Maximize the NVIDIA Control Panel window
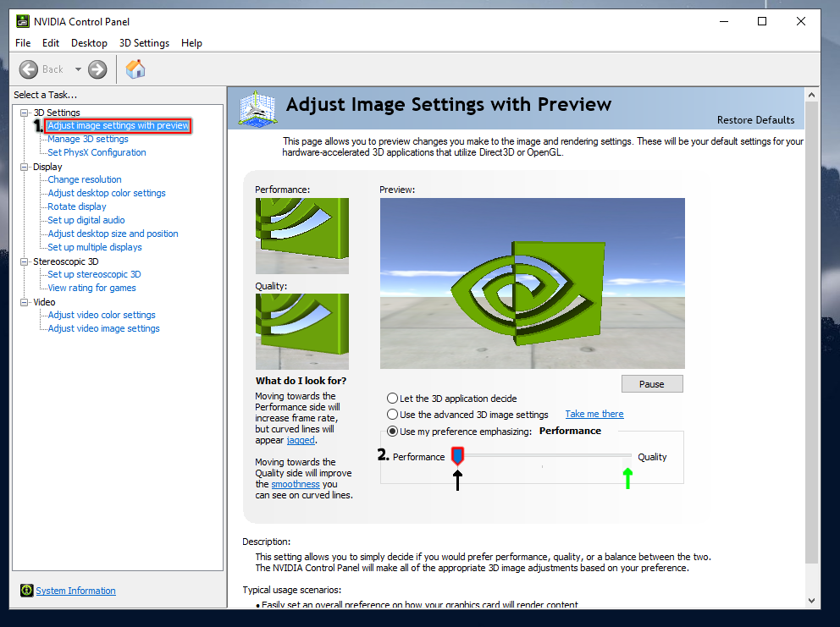This screenshot has height=627, width=840. coord(762,21)
